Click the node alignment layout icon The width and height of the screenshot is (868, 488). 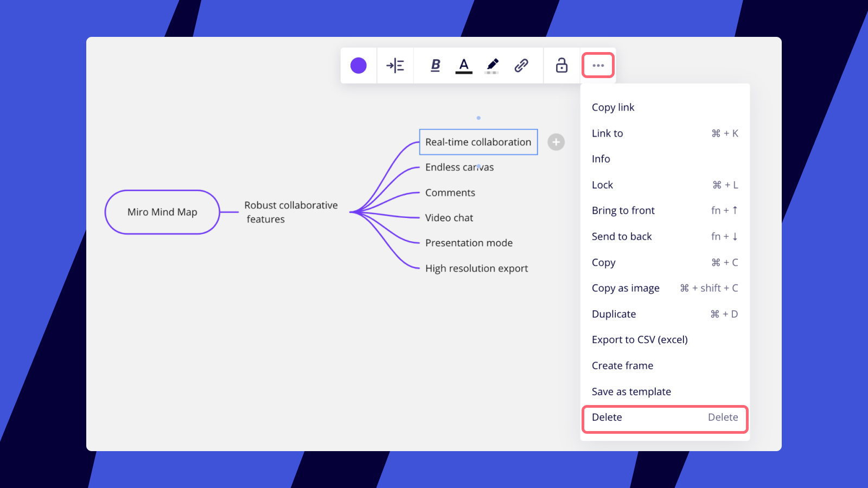coord(395,66)
